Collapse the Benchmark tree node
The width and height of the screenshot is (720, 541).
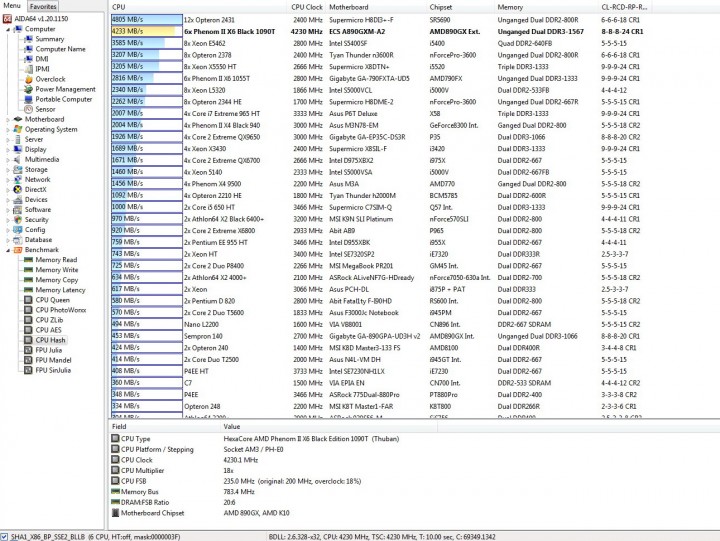[8, 250]
